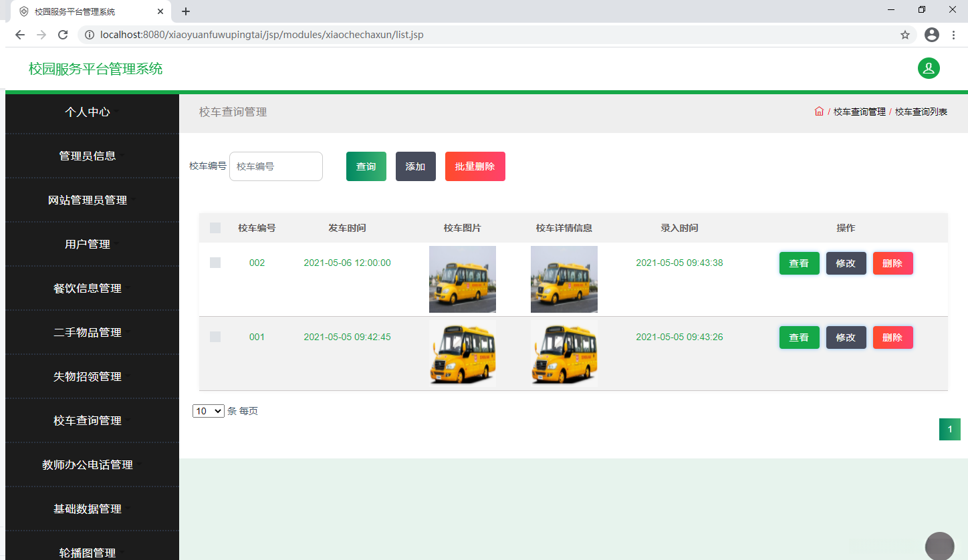The height and width of the screenshot is (560, 968).
Task: Click the 校车详情信息 column header
Action: click(x=564, y=228)
